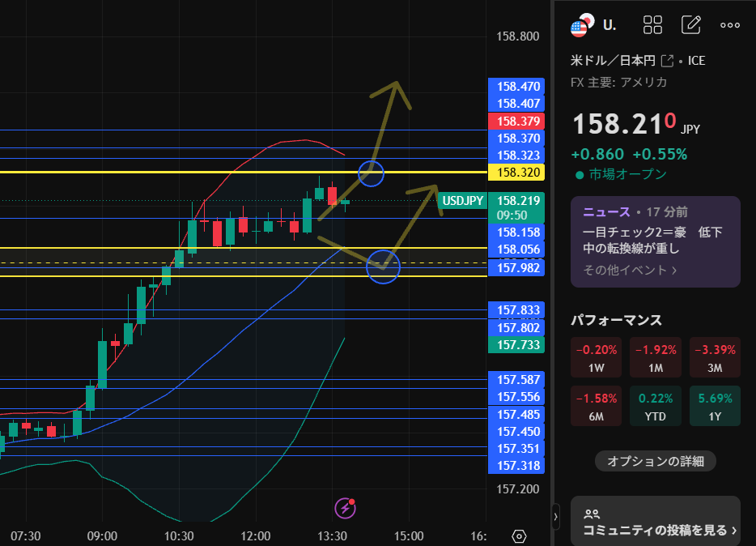Click the purple lightning event marker
The image size is (756, 546).
point(345,508)
